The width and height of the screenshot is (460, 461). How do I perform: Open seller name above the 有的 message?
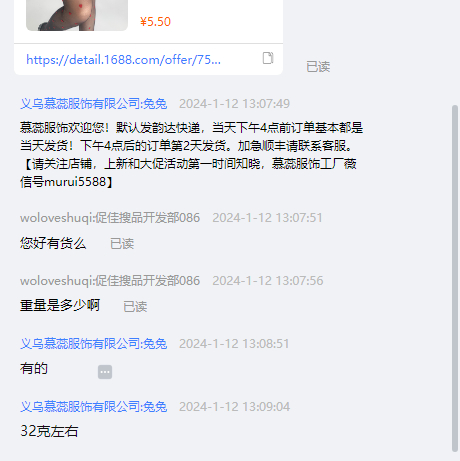pos(94,343)
